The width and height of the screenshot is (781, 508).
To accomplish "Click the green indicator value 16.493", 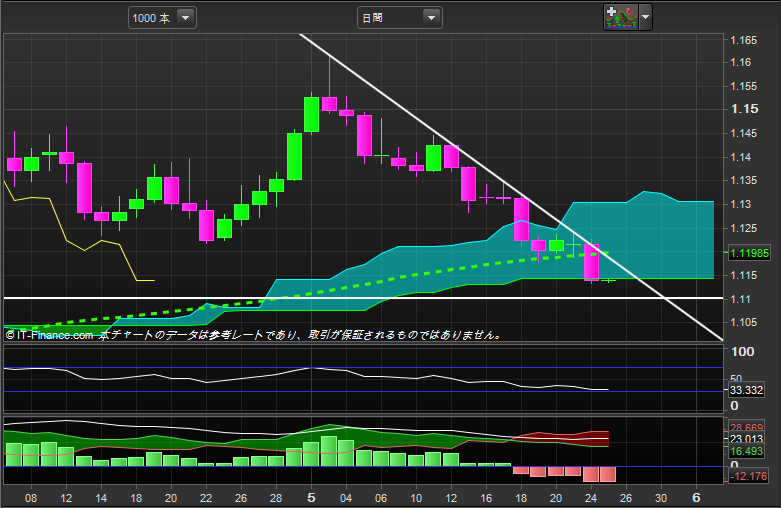I will (746, 451).
